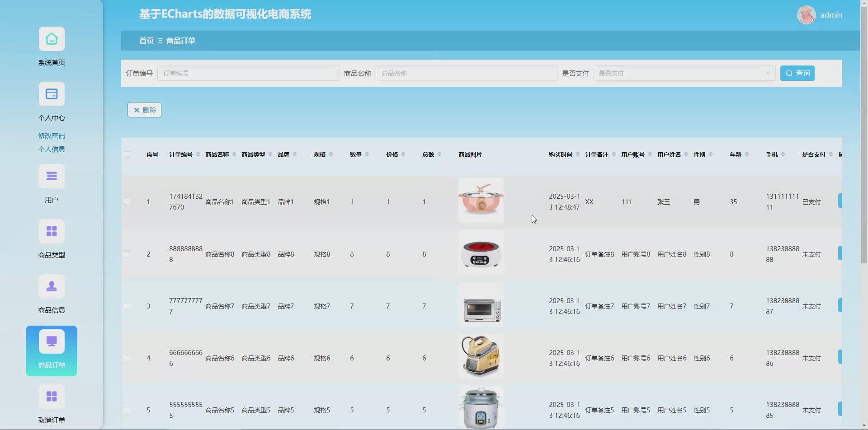This screenshot has height=430, width=868.
Task: Open the 用户 management section icon
Action: point(52,176)
